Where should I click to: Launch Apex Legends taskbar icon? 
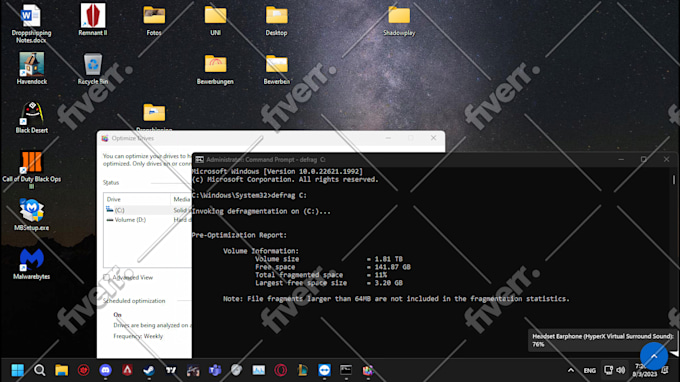coord(127,370)
